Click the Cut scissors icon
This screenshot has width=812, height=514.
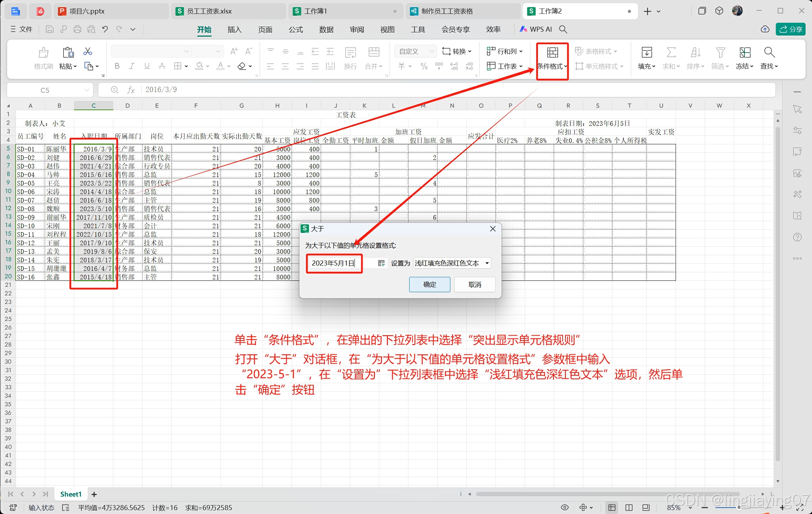[x=87, y=52]
